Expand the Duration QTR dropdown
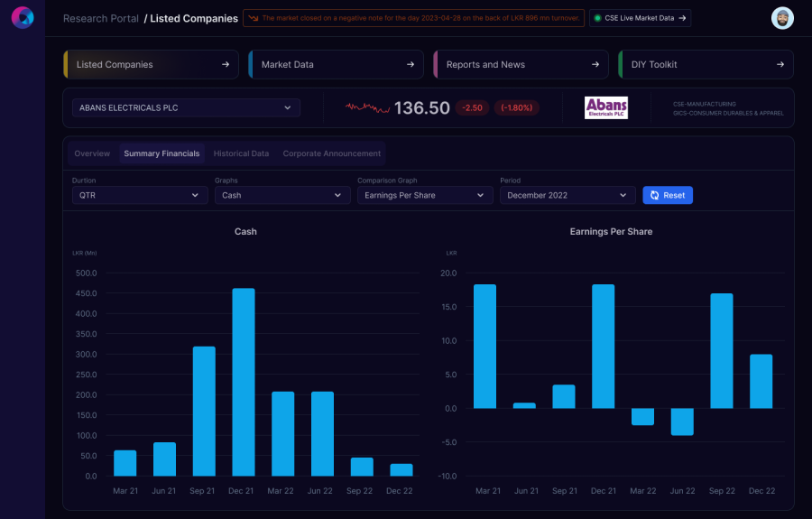 (x=140, y=195)
